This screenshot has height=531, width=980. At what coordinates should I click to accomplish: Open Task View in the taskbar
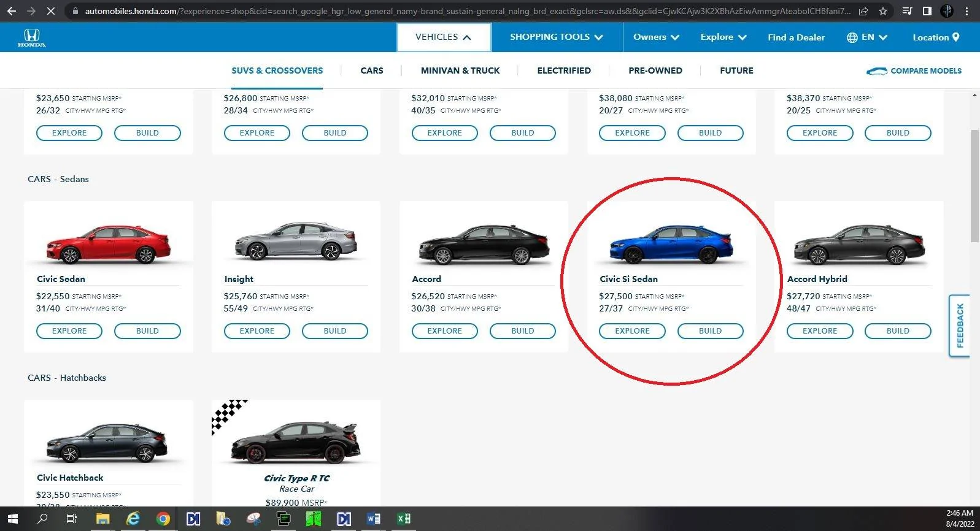click(x=72, y=519)
